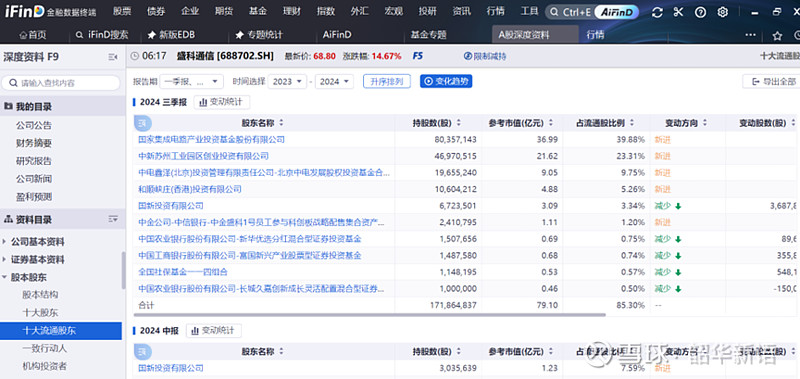Screen dimensions: 800x379
Task: Open 国家集成电路产业投资基金股份有限公司 link
Action: pos(211,139)
